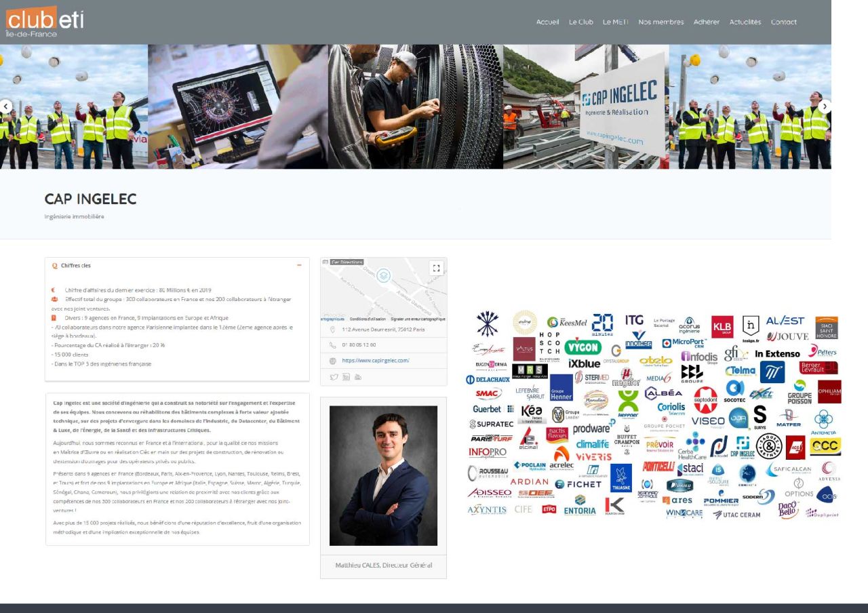This screenshot has height=613, width=868.
Task: Click the map location marker pin
Action: [384, 275]
